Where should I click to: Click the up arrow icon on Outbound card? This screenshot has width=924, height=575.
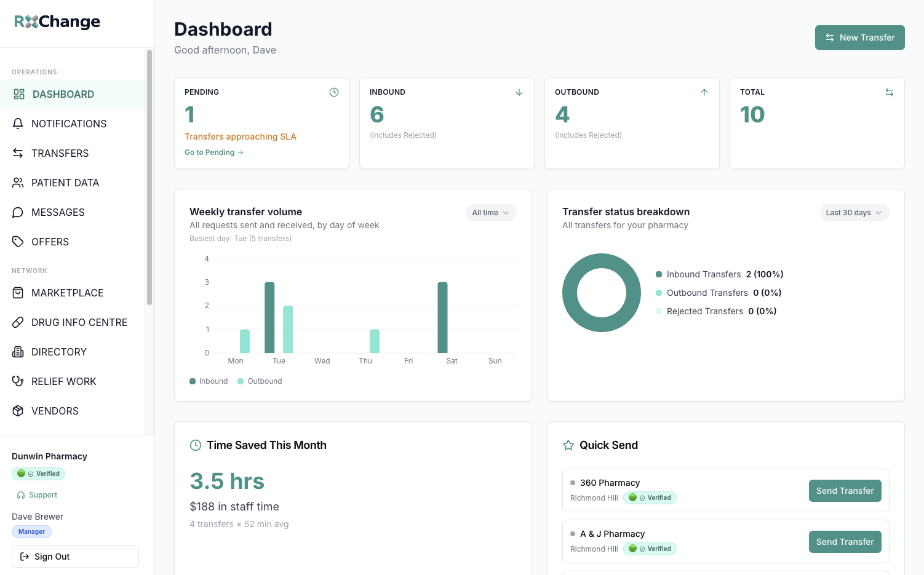coord(704,92)
